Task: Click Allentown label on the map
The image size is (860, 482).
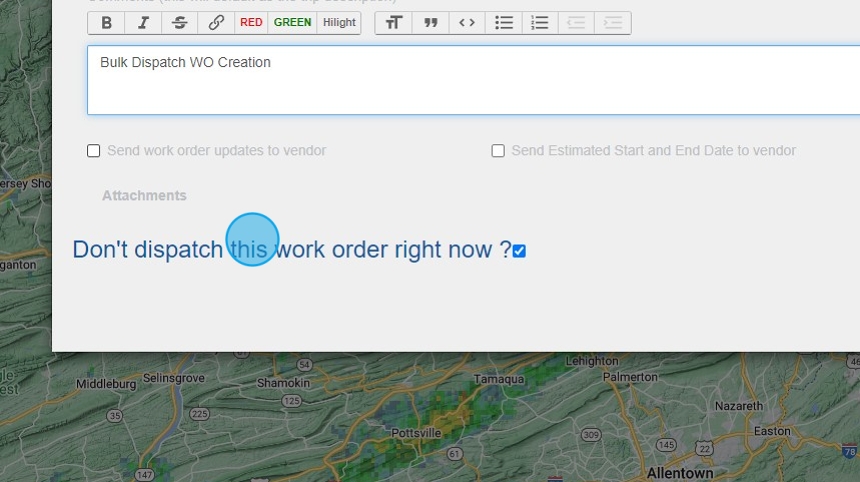Action: coord(680,473)
